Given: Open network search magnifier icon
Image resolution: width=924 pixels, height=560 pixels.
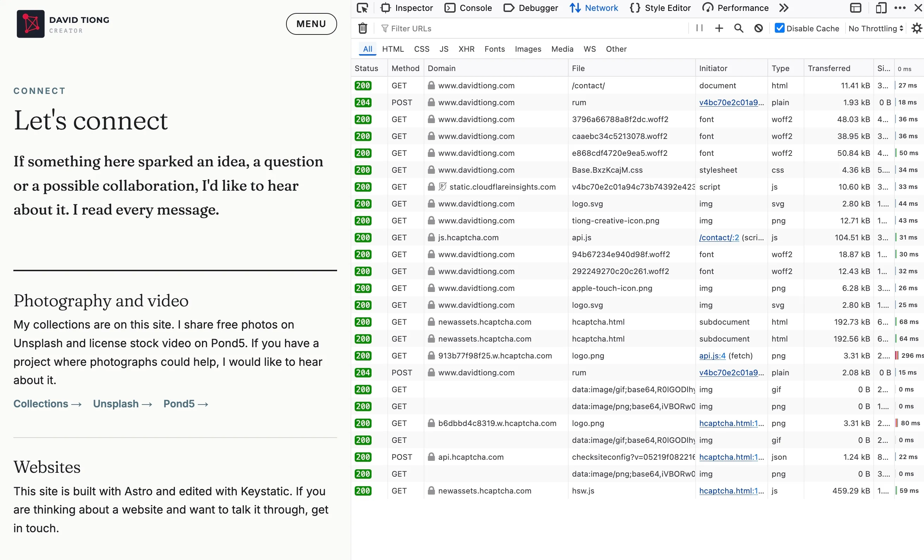Looking at the screenshot, I should (739, 28).
